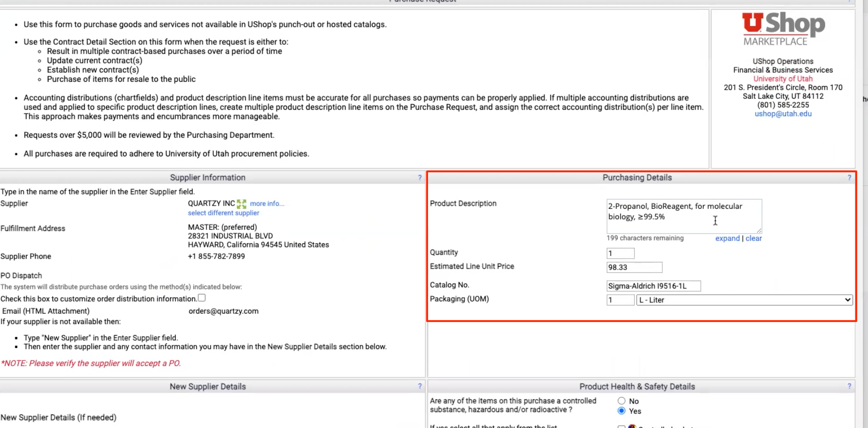Click the red NOTE about supplier accepting PO
The width and height of the screenshot is (868, 428).
91,363
